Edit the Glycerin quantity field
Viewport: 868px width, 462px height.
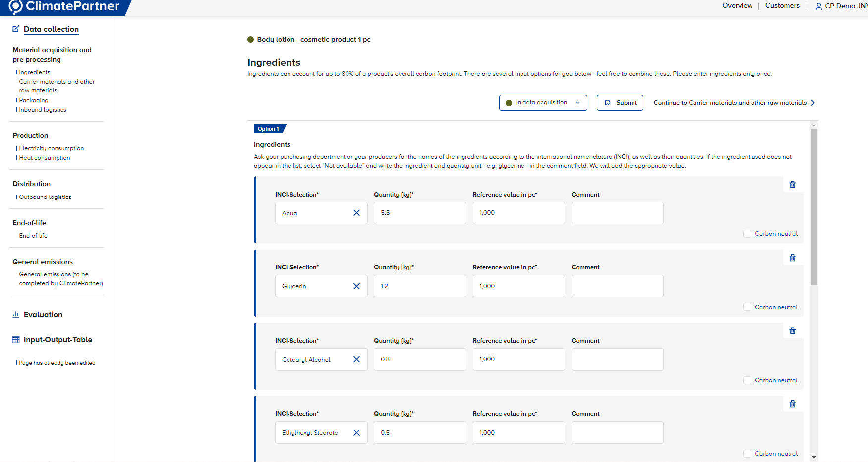tap(420, 286)
